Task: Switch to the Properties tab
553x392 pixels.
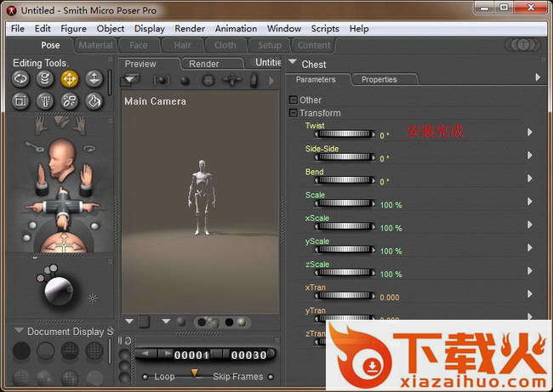Action: click(x=384, y=80)
